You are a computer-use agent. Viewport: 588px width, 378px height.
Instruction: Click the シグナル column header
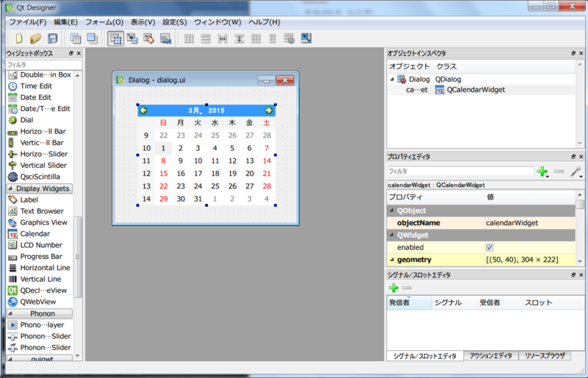point(454,302)
